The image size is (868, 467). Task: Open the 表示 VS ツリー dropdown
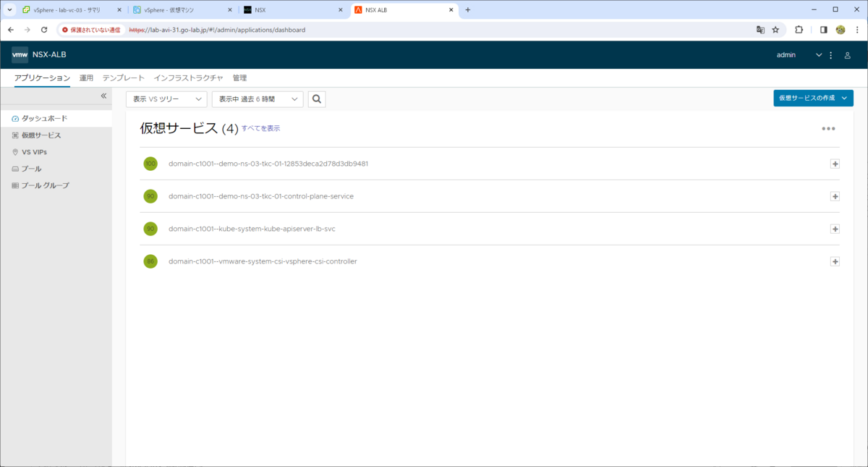click(x=166, y=99)
